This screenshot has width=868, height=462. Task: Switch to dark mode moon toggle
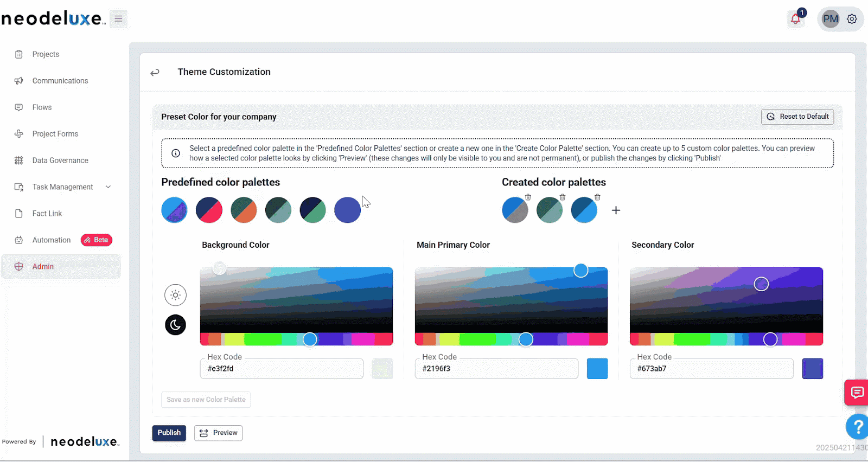click(x=175, y=325)
